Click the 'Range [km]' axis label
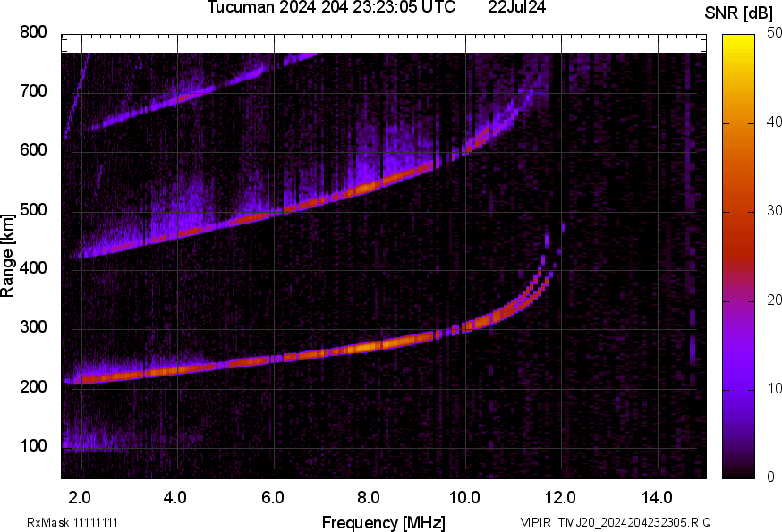 [7, 256]
